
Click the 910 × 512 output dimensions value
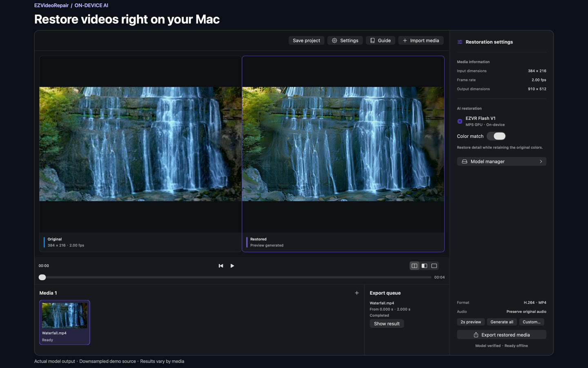point(537,89)
